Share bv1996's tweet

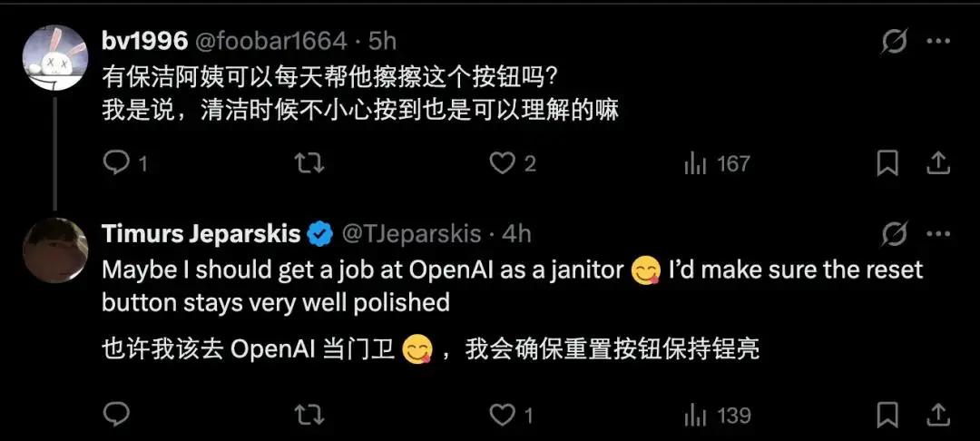click(x=938, y=163)
